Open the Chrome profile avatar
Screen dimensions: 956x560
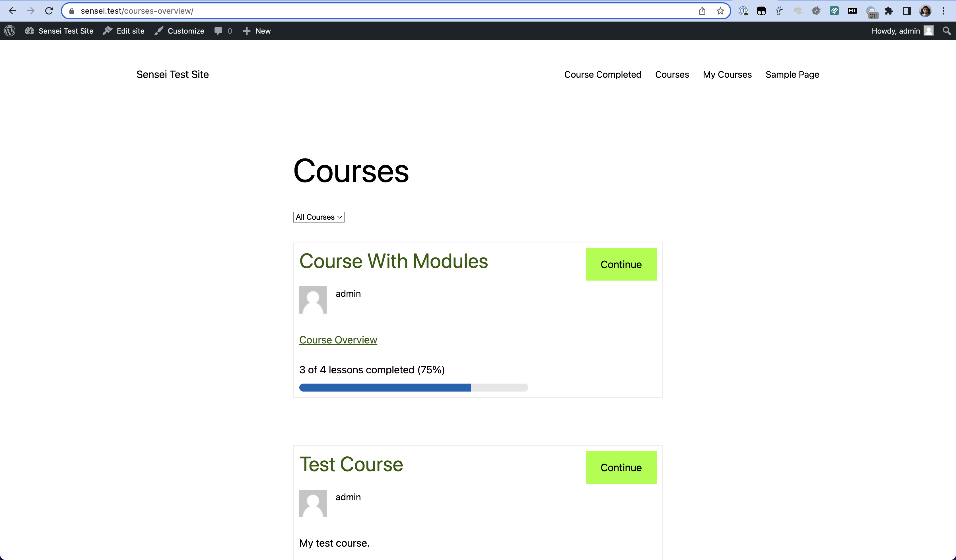(x=925, y=11)
